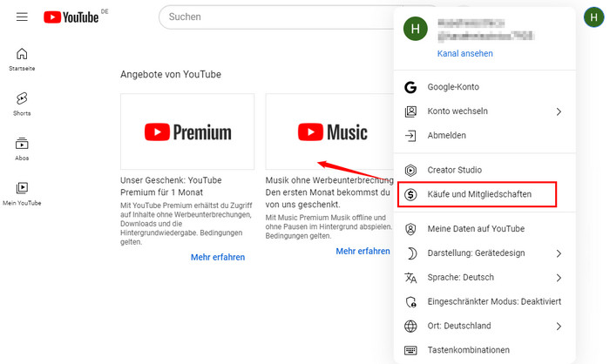Click the Google G icon

410,87
